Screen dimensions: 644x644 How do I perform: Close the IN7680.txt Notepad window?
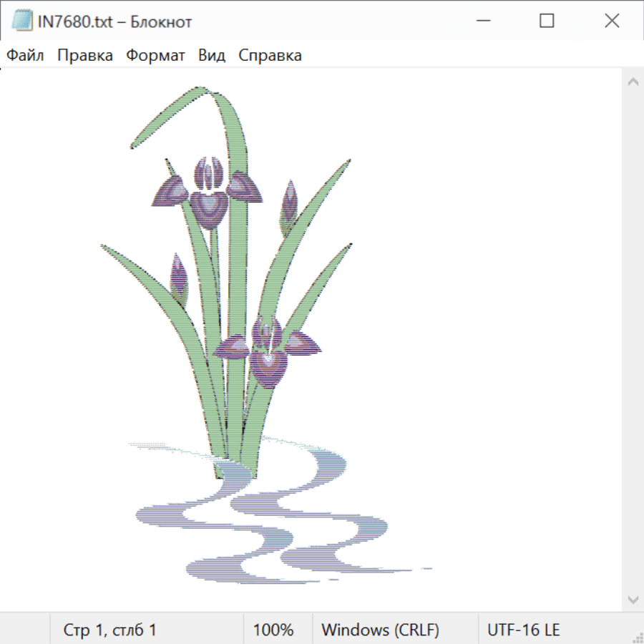click(612, 21)
